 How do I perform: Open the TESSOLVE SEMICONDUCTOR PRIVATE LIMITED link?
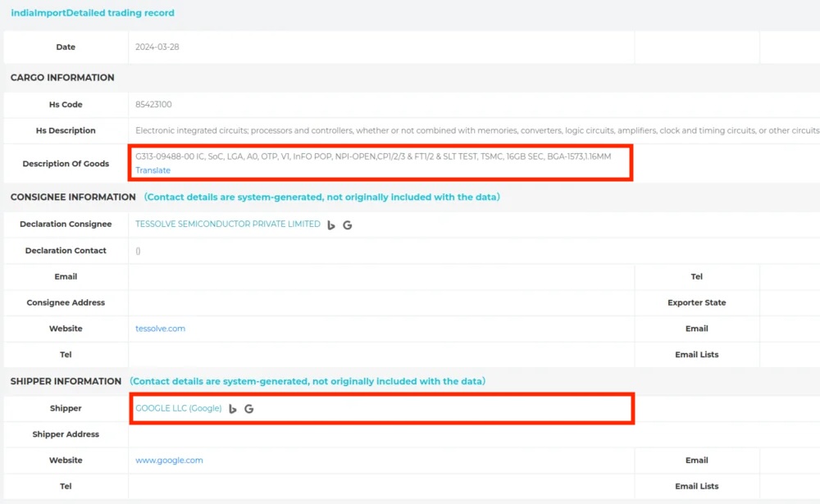(x=227, y=224)
